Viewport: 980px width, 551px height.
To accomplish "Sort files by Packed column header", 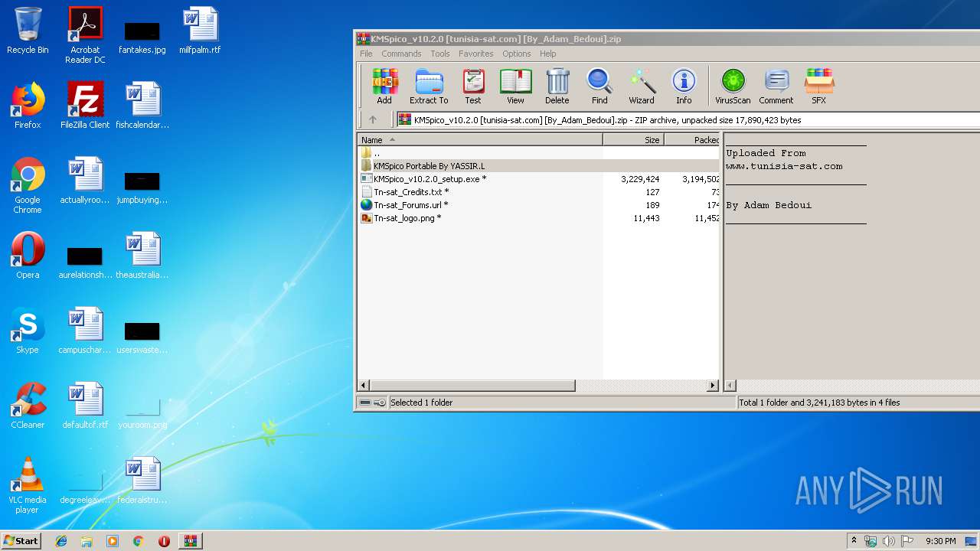I will point(692,140).
